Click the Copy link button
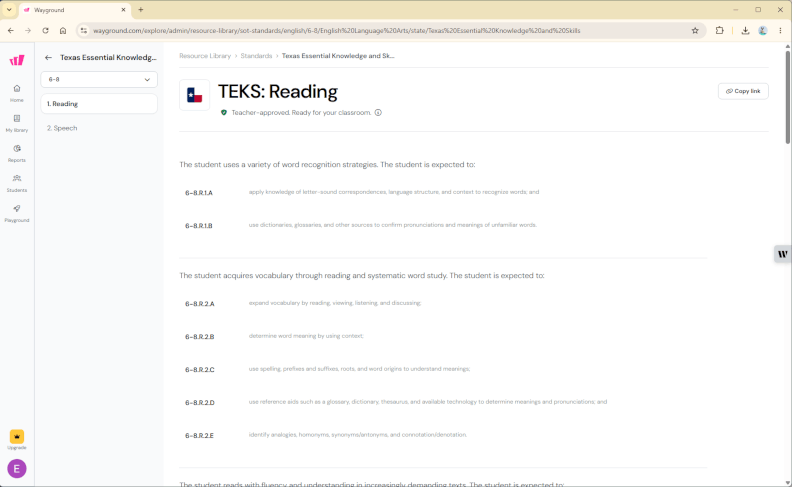 743,91
